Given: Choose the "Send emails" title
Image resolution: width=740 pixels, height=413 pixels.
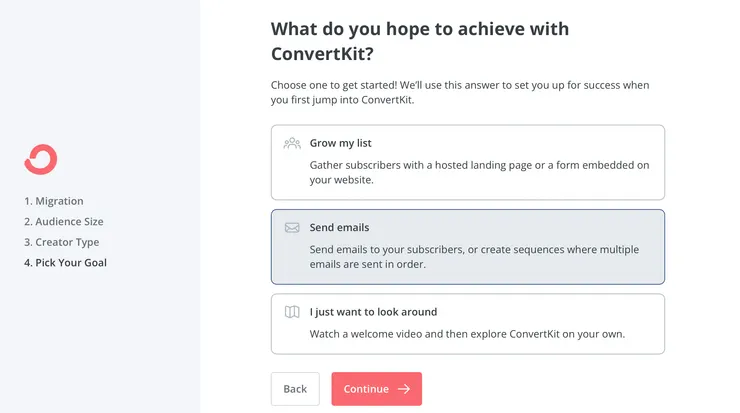Looking at the screenshot, I should click(x=339, y=227).
